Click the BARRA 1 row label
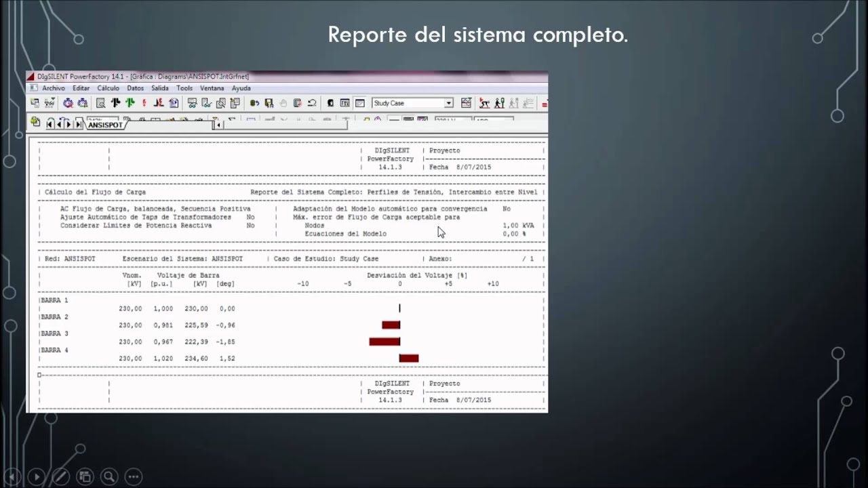 point(54,300)
